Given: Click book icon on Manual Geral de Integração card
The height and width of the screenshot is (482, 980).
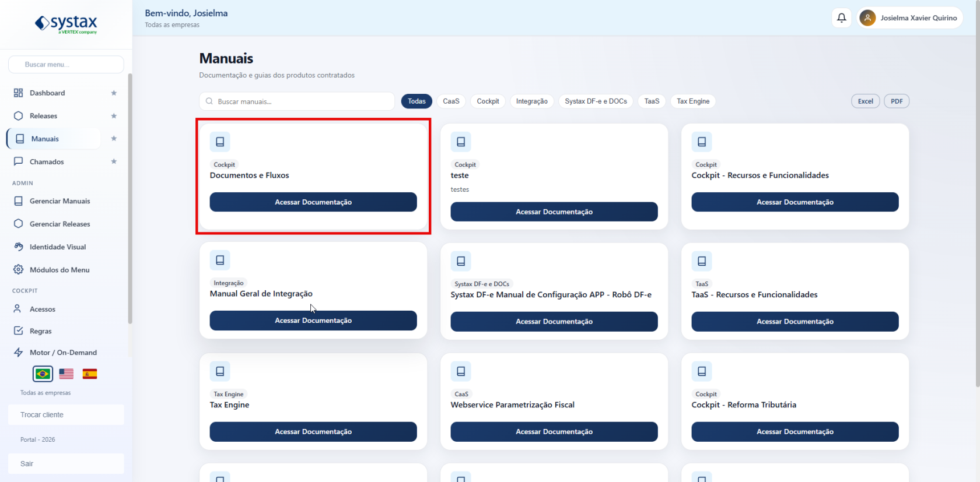Looking at the screenshot, I should point(220,260).
